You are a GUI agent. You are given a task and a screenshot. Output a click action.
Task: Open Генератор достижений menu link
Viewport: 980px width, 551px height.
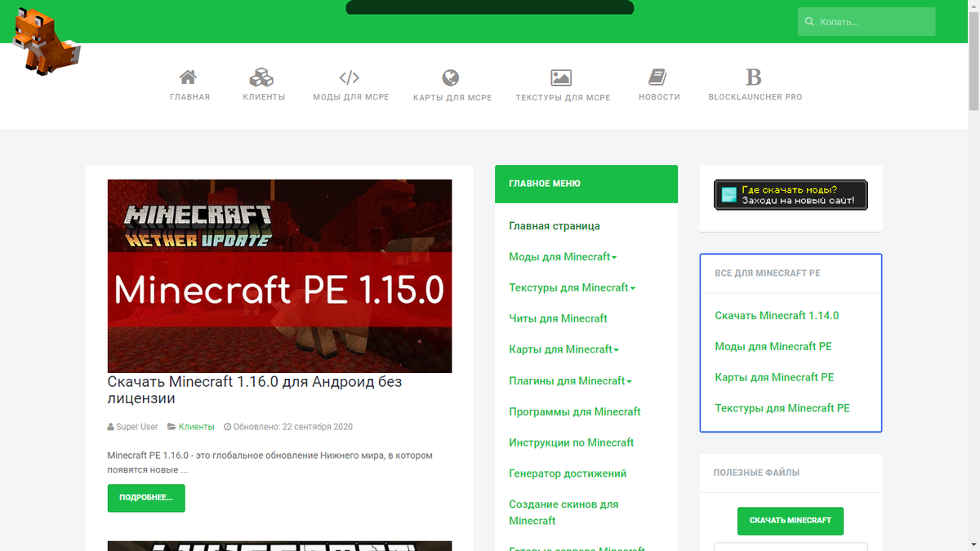(568, 473)
